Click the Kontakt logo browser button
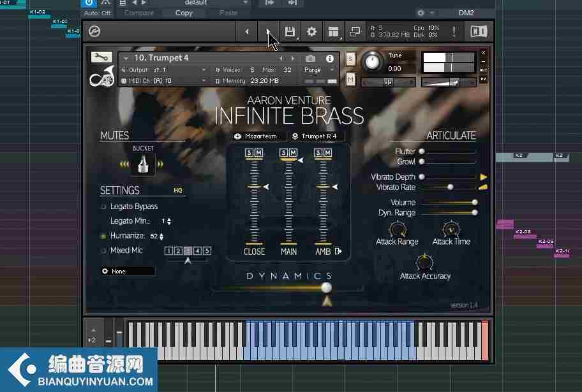This screenshot has height=392, width=582. 94,31
